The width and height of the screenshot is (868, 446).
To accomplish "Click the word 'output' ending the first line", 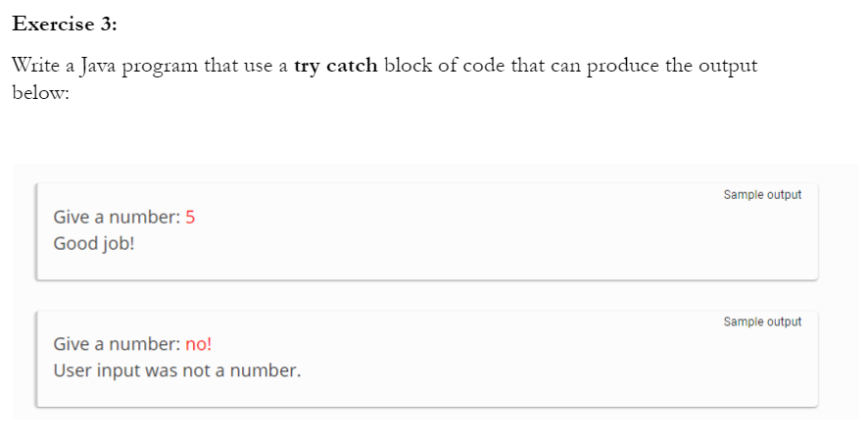I will (727, 67).
